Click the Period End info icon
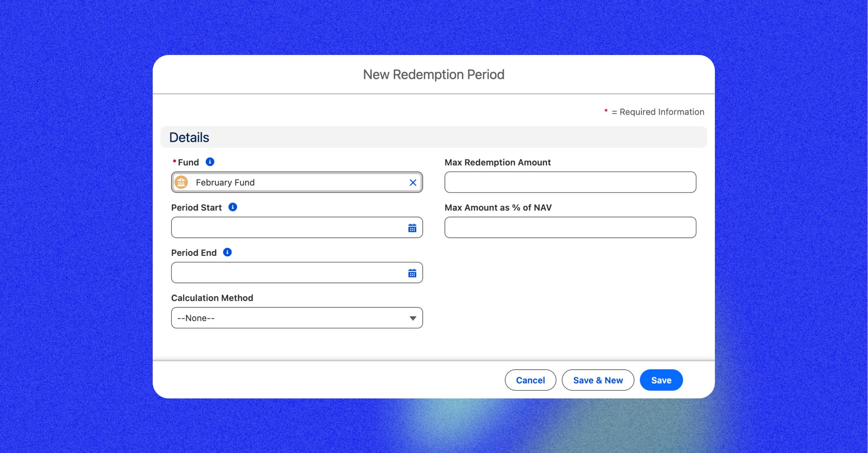The image size is (868, 453). point(227,252)
